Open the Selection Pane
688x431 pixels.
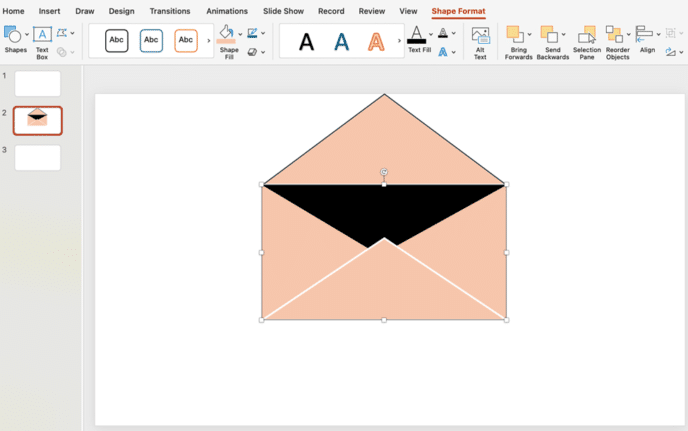(x=587, y=40)
